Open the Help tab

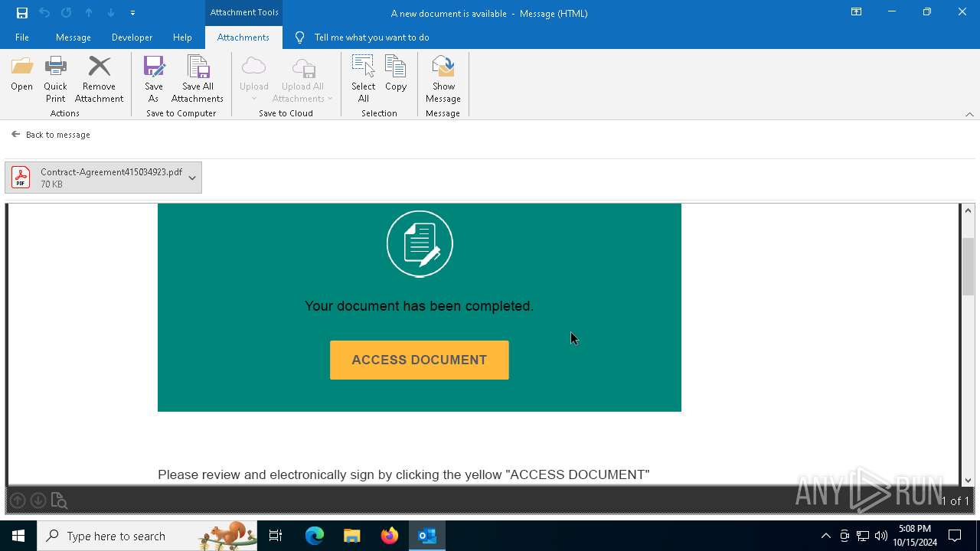[x=182, y=37]
